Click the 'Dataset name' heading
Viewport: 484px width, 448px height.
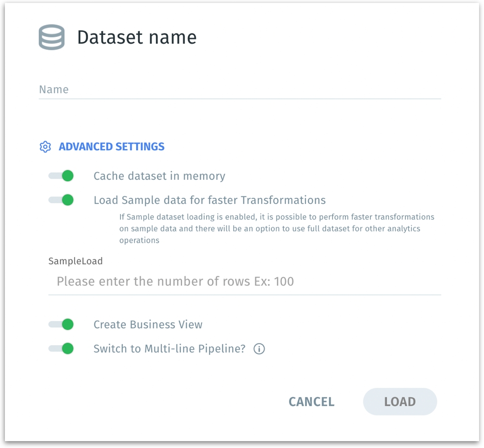click(x=137, y=37)
